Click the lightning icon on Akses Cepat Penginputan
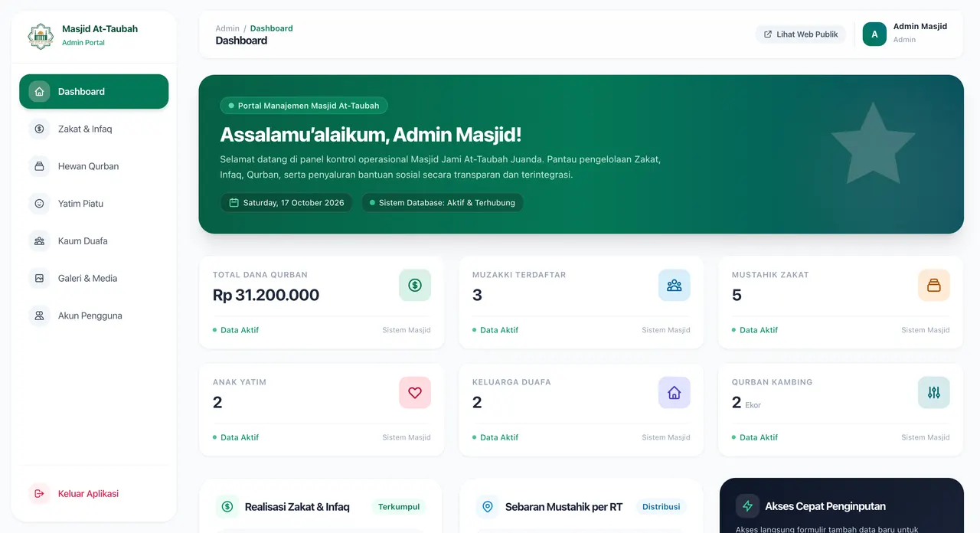The height and width of the screenshot is (533, 980). coord(747,506)
